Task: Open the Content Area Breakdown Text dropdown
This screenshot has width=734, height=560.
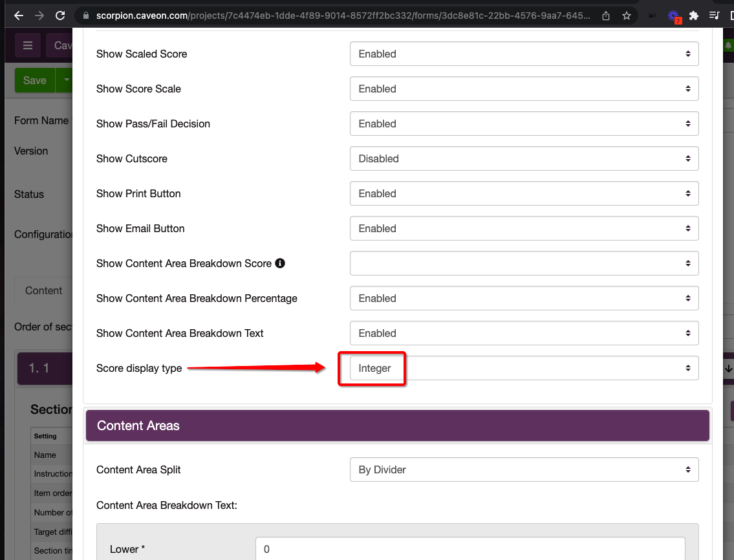Action: 524,334
